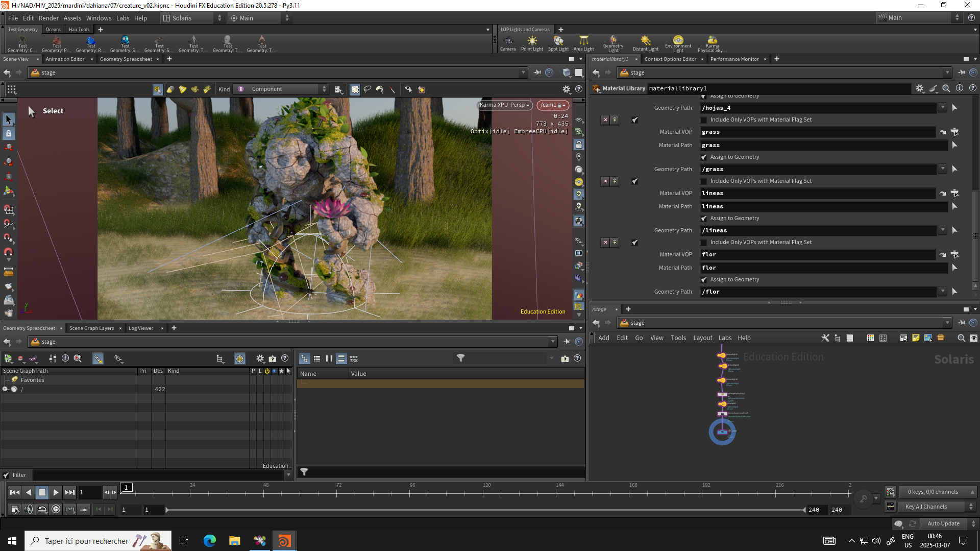Click the Windows search box
The image size is (980, 551).
tap(98, 541)
